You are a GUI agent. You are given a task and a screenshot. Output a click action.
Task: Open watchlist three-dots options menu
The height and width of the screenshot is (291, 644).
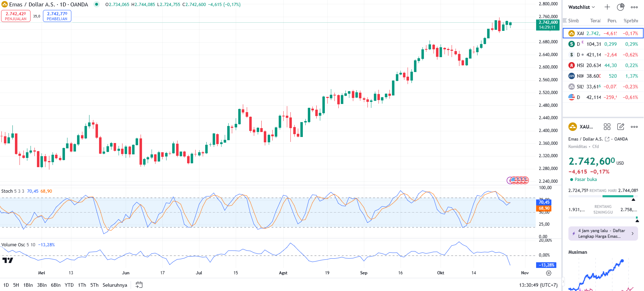(x=634, y=7)
